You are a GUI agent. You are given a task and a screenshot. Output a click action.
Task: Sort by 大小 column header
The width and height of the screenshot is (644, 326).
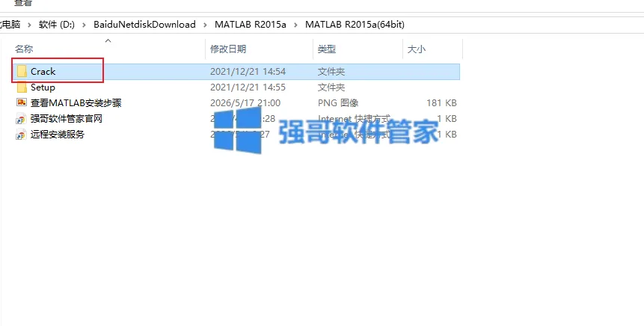[416, 49]
